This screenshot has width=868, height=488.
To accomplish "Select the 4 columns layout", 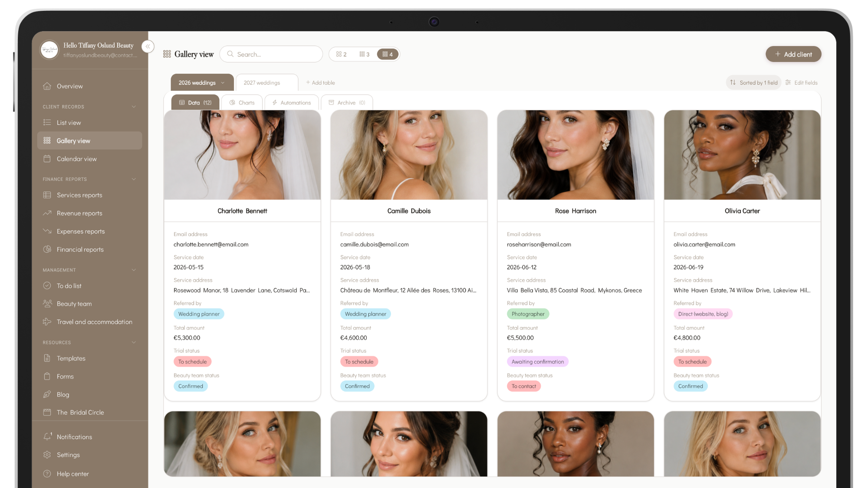I will click(388, 54).
